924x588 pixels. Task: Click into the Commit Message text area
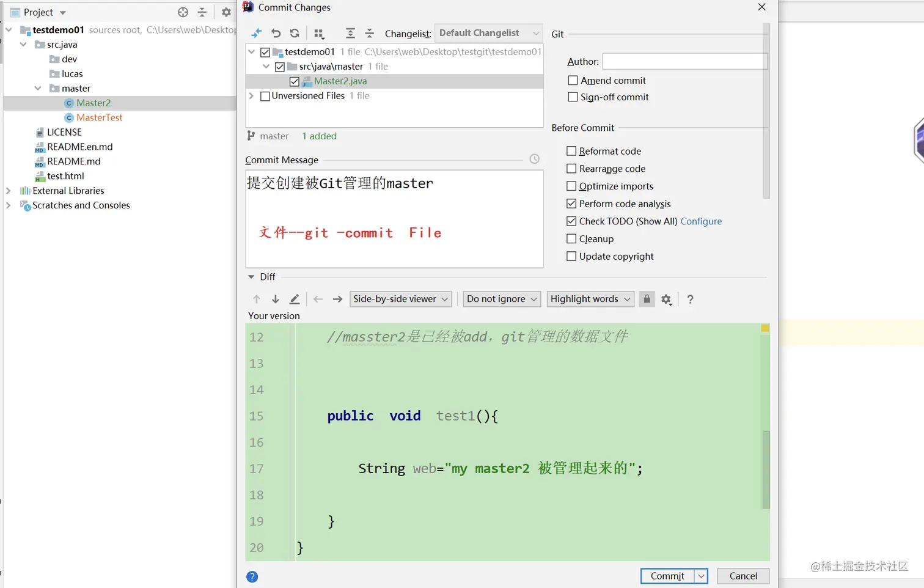394,219
